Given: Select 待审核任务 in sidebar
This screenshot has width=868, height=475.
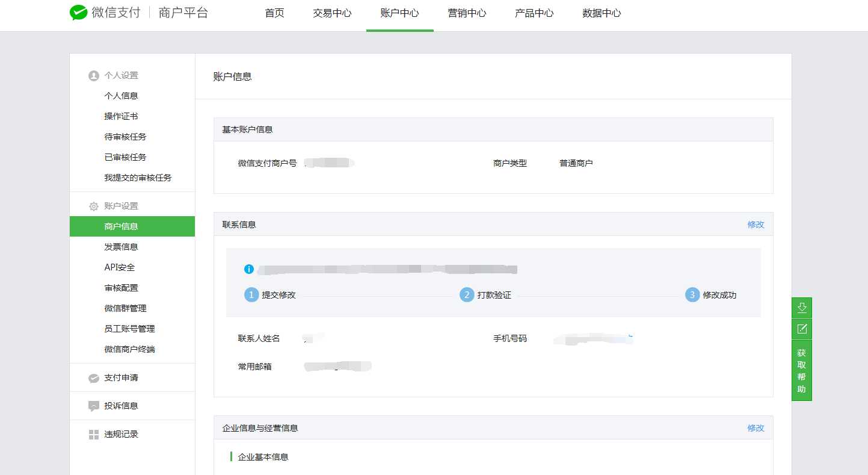Looking at the screenshot, I should (x=125, y=137).
